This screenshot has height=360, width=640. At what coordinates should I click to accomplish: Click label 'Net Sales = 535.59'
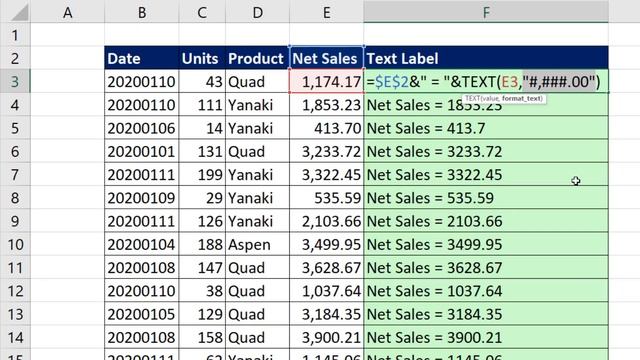tap(486, 198)
